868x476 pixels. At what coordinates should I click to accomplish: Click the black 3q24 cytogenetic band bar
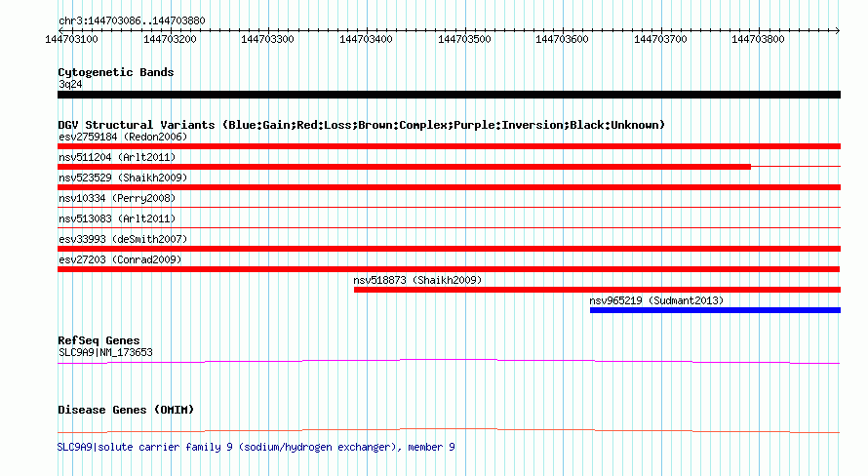pos(449,95)
